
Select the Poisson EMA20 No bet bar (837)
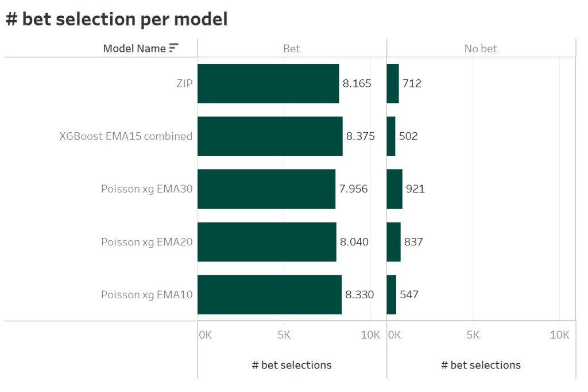click(394, 242)
